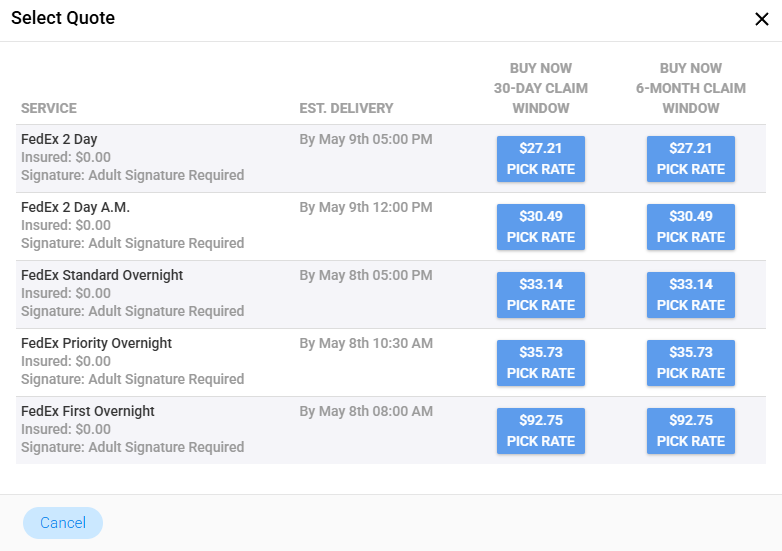Pick Priority Overnight $35.73 6-month rate
782x551 pixels.
click(x=691, y=363)
